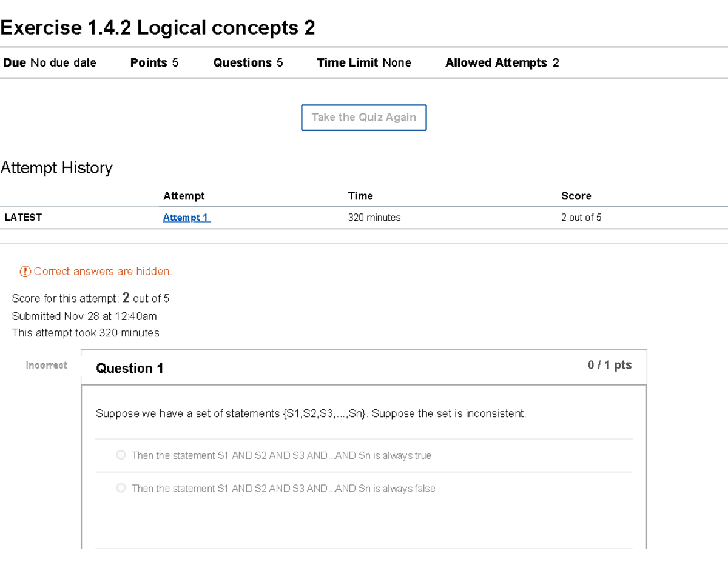Image resolution: width=728 pixels, height=562 pixels.
Task: Click the Attempt History section heading
Action: [56, 168]
